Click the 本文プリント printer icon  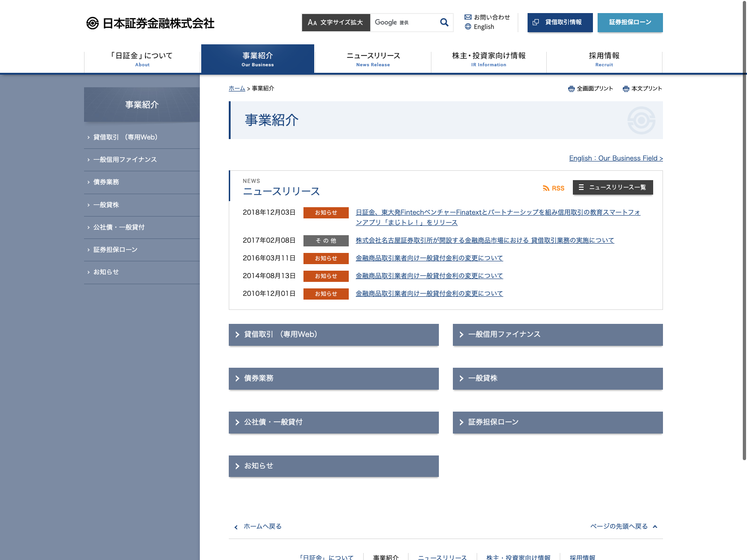point(626,89)
